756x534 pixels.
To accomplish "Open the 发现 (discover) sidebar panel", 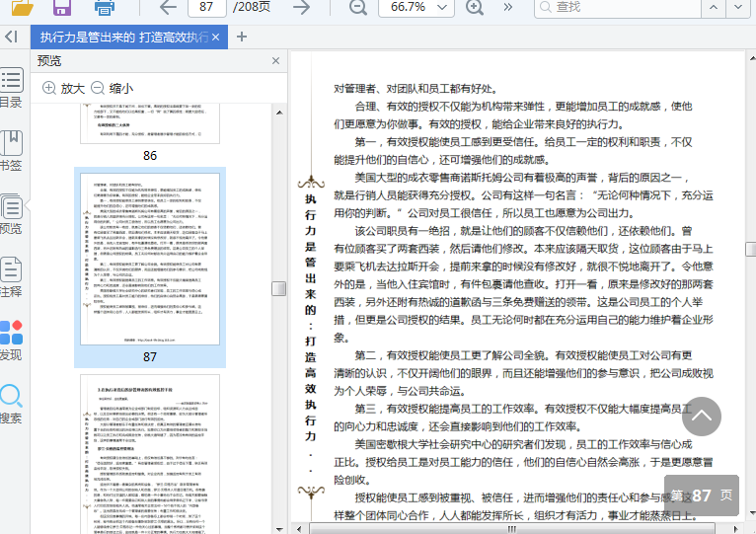I will tap(11, 340).
